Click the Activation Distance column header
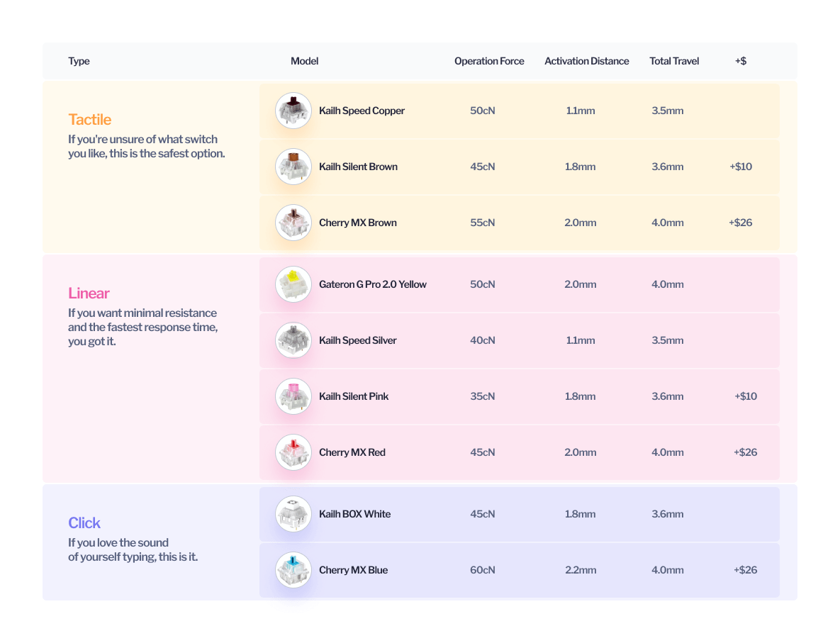This screenshot has height=643, width=840. pos(586,61)
